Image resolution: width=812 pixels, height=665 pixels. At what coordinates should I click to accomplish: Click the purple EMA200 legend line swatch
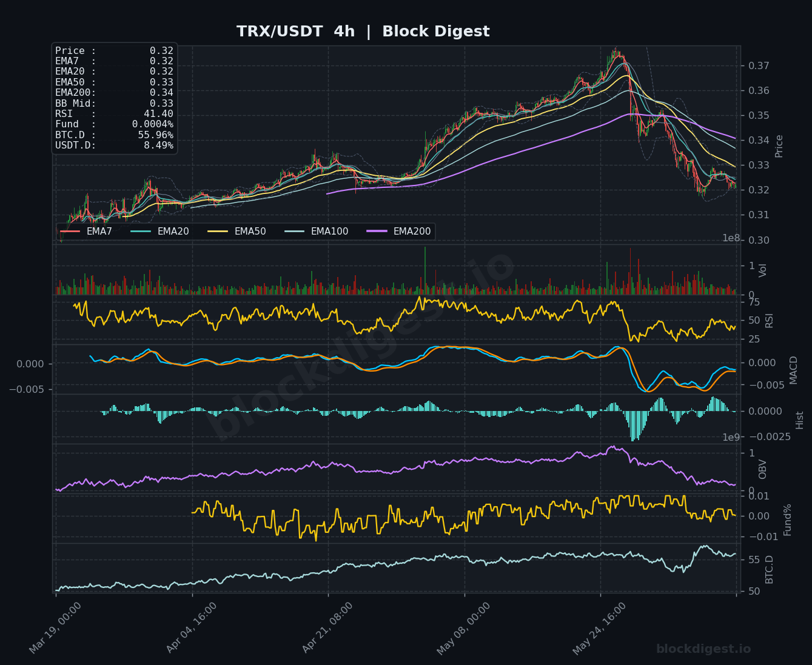(x=377, y=232)
